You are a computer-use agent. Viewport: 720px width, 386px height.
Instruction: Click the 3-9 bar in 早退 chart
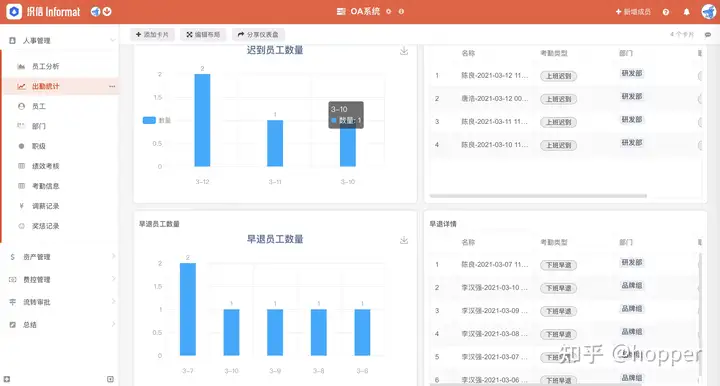275,332
